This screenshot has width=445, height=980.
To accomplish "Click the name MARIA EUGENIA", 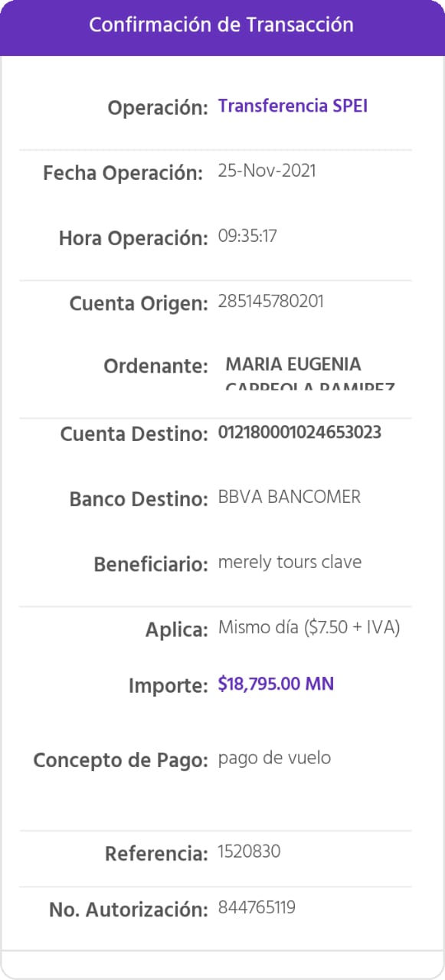I will [293, 364].
